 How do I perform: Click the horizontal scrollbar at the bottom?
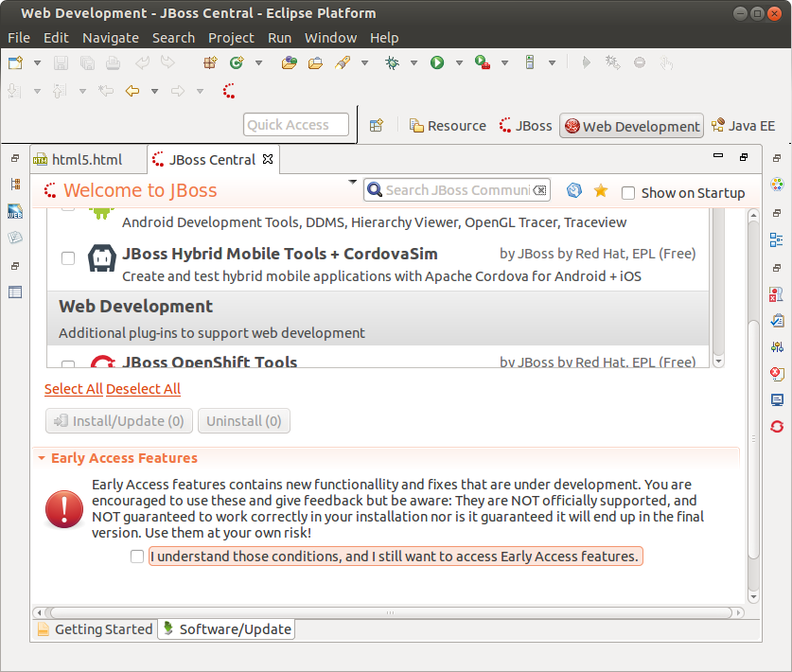click(x=378, y=613)
